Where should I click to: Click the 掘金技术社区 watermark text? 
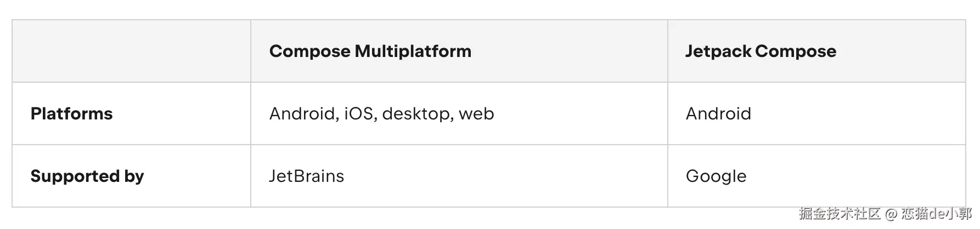(840, 214)
